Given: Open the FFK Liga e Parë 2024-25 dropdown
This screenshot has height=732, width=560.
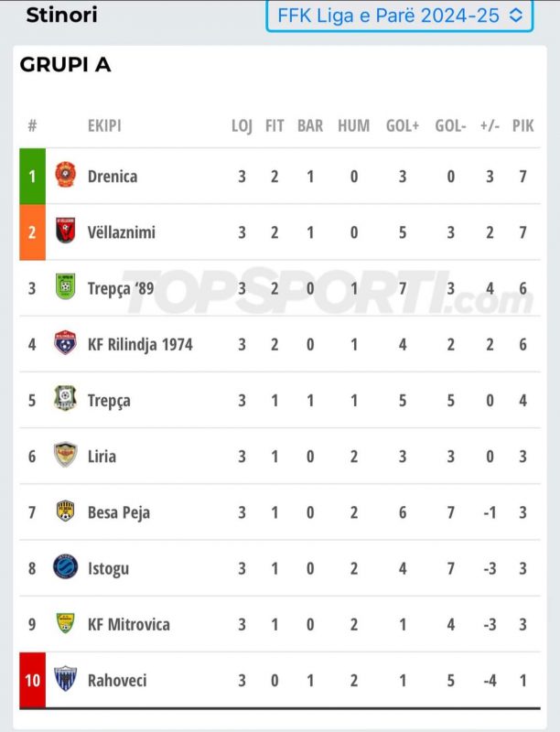Looking at the screenshot, I should [400, 16].
